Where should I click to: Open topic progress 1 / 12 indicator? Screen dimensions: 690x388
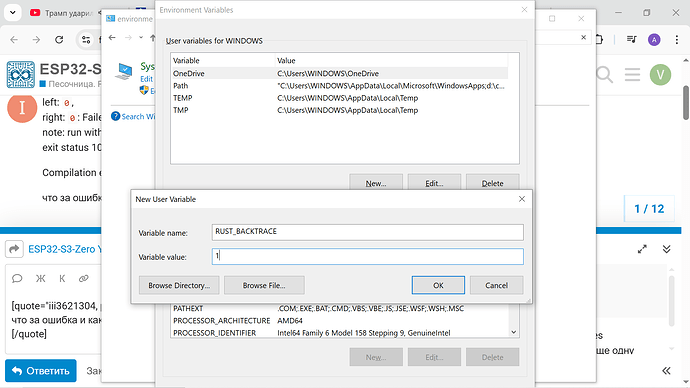pyautogui.click(x=649, y=209)
